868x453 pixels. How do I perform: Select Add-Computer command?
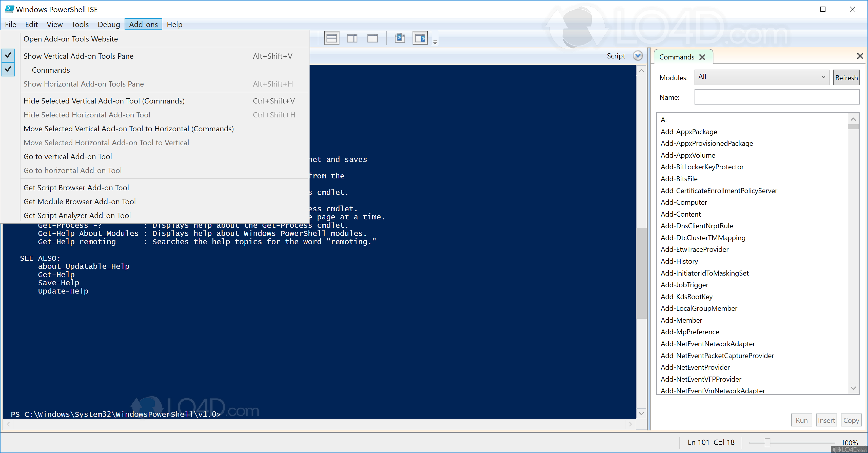pyautogui.click(x=684, y=202)
